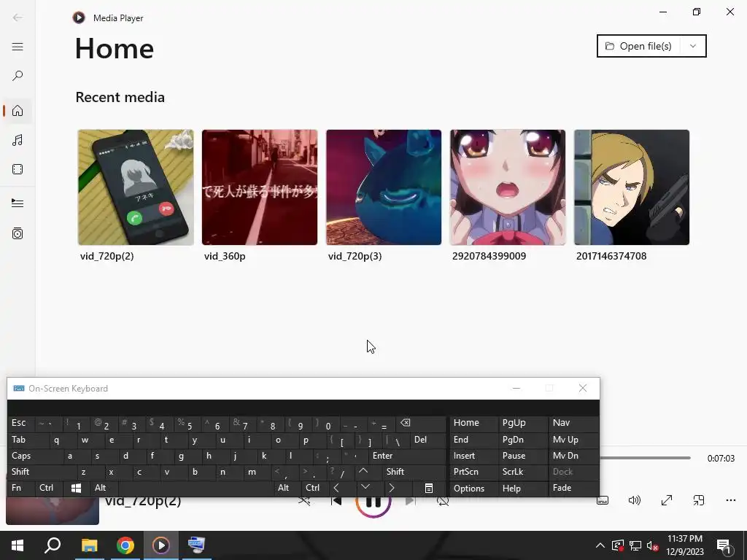Image resolution: width=747 pixels, height=560 pixels.
Task: Skip to previous track
Action: pyautogui.click(x=336, y=501)
